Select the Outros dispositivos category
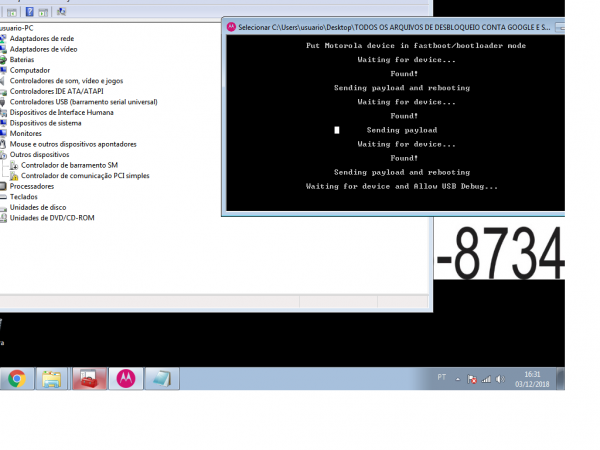This screenshot has width=600, height=450. click(x=39, y=154)
